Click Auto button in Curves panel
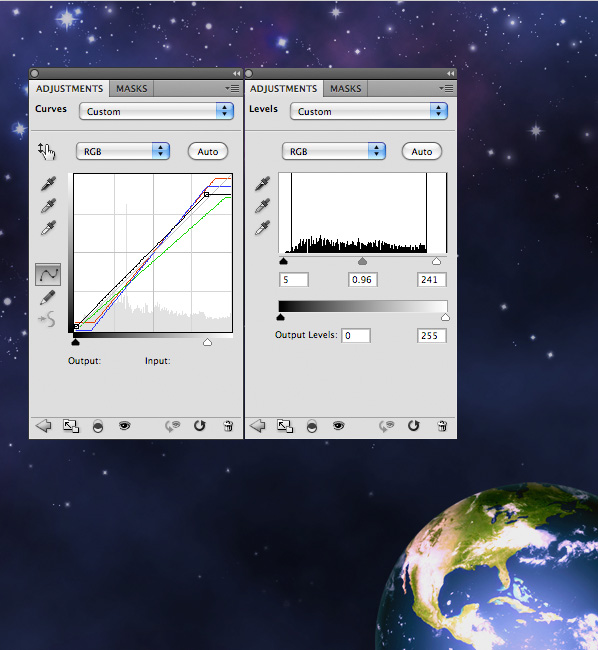 coord(208,151)
